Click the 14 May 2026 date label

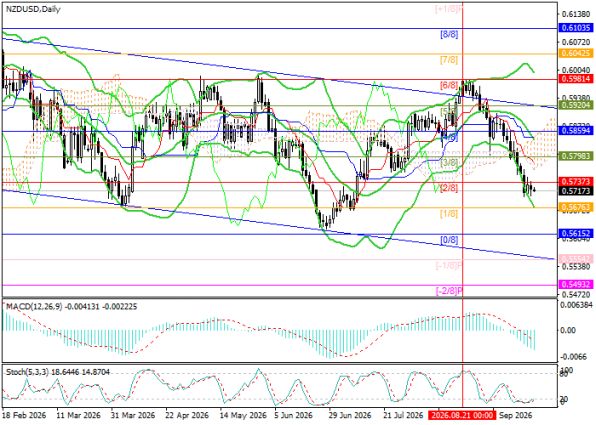(x=243, y=415)
